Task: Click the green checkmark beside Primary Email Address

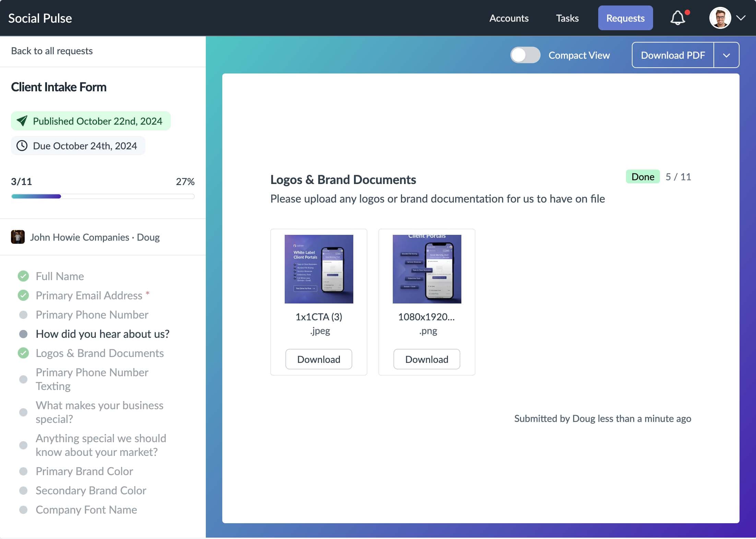Action: pos(23,295)
